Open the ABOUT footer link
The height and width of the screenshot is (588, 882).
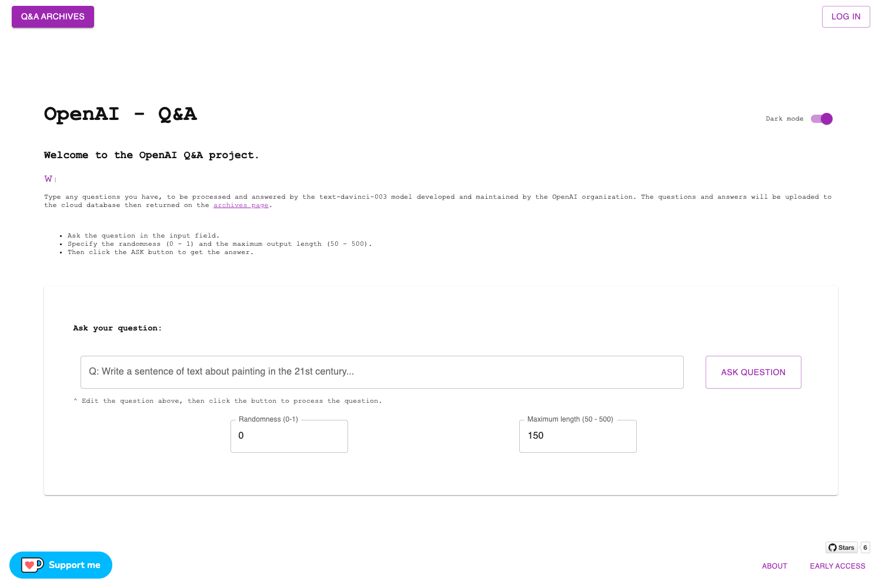774,566
